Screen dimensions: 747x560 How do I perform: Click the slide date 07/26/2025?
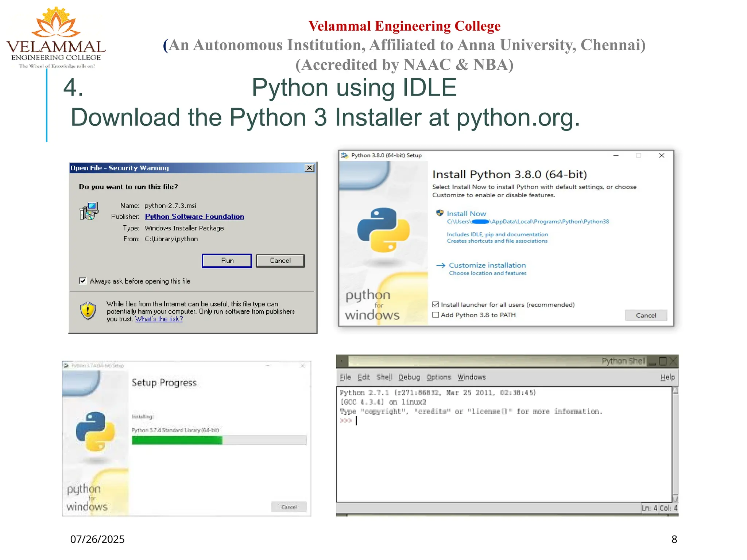[x=97, y=539]
